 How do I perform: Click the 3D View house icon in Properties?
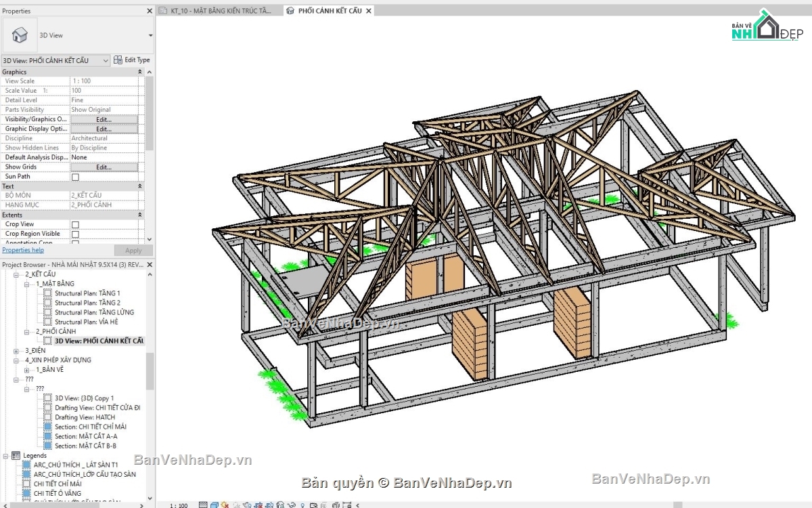(20, 34)
